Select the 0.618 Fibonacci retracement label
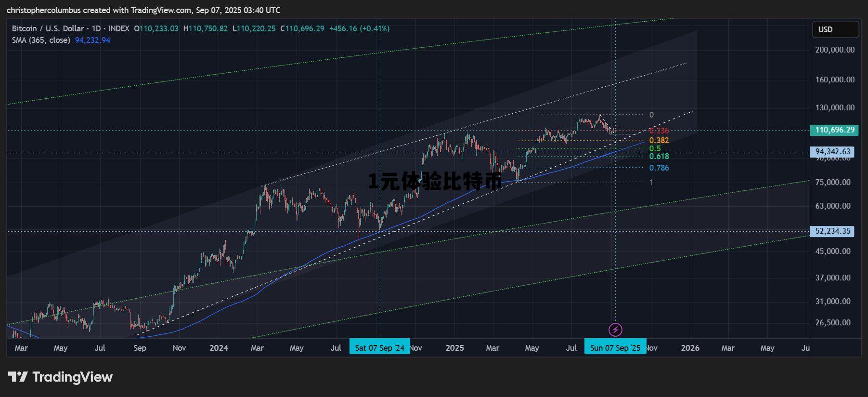 click(659, 156)
